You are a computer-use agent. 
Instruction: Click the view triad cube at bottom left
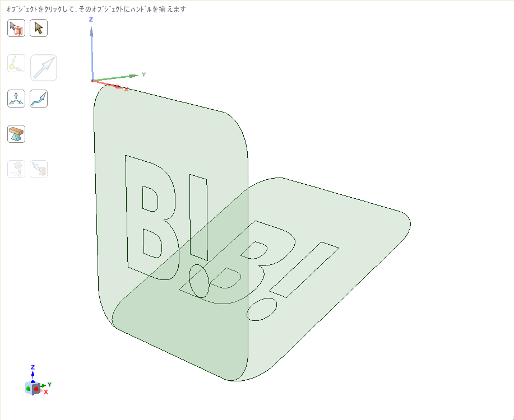[x=33, y=388]
